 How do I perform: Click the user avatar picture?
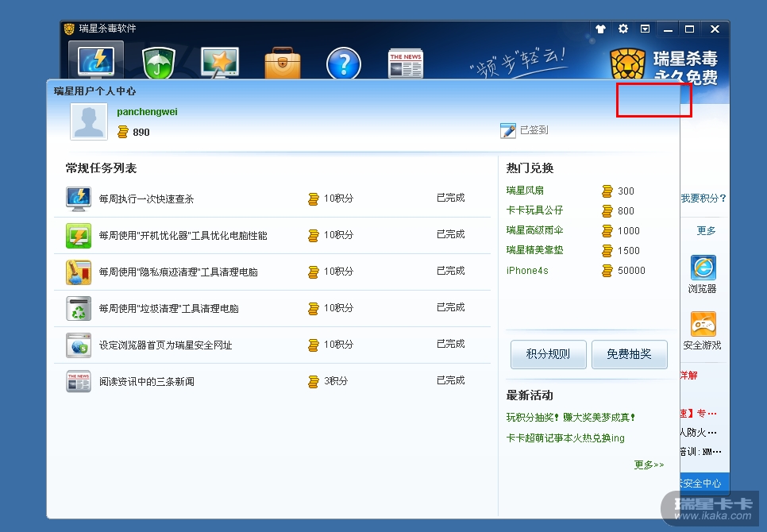click(x=89, y=122)
